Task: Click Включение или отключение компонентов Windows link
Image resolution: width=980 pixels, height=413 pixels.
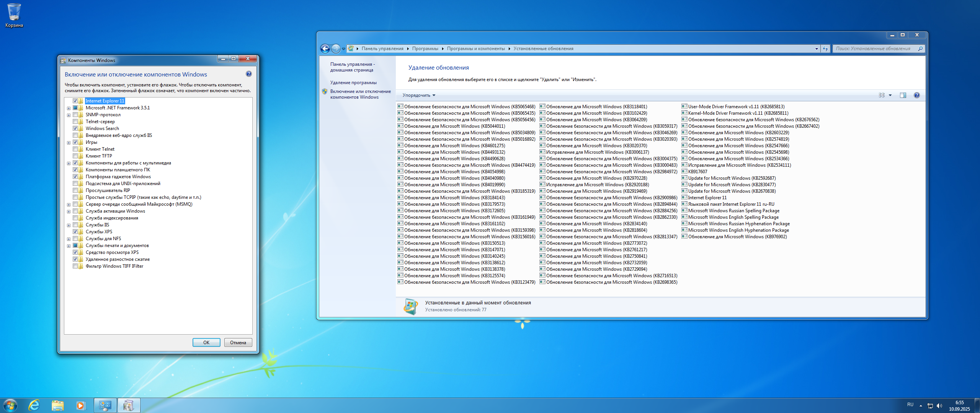Action: [x=360, y=94]
